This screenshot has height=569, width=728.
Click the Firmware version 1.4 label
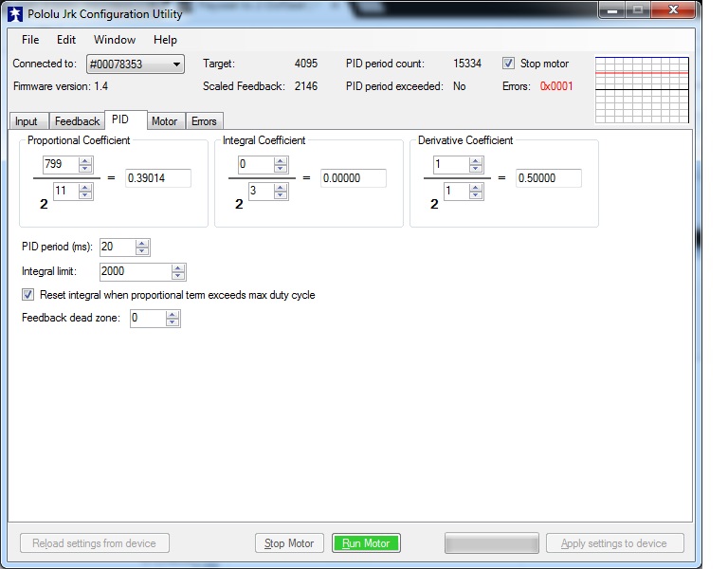(61, 86)
